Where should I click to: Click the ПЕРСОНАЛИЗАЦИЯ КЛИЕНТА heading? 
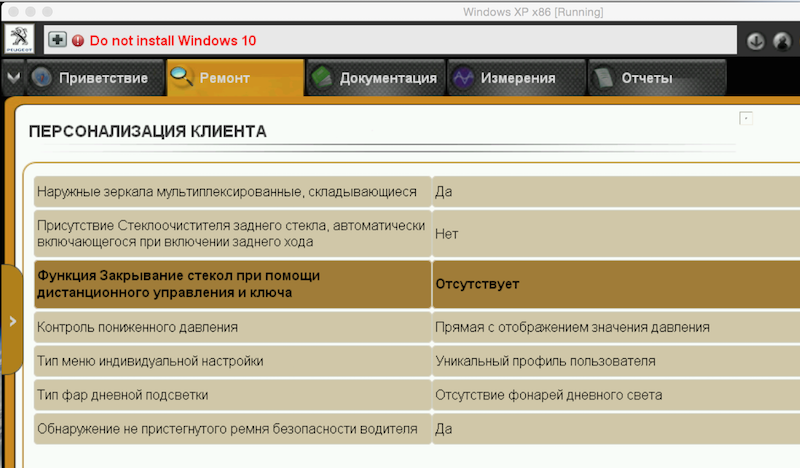pos(147,132)
